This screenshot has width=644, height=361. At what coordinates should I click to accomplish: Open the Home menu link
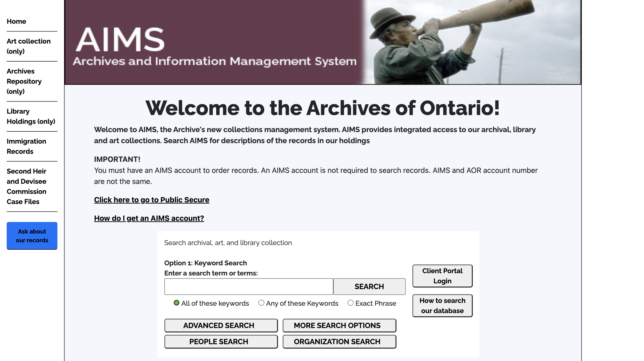click(x=16, y=21)
